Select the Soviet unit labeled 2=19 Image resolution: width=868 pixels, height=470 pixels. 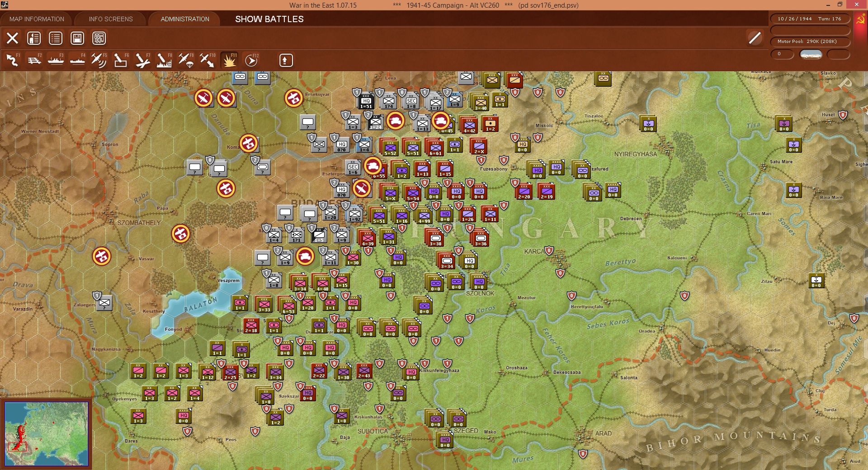pos(547,191)
